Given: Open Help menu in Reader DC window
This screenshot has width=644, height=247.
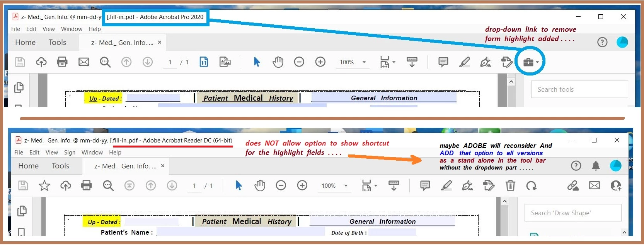Looking at the screenshot, I should (115, 153).
